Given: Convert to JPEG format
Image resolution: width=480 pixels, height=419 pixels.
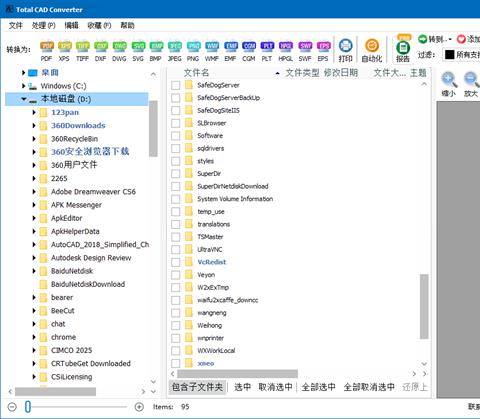Looking at the screenshot, I should tap(174, 51).
